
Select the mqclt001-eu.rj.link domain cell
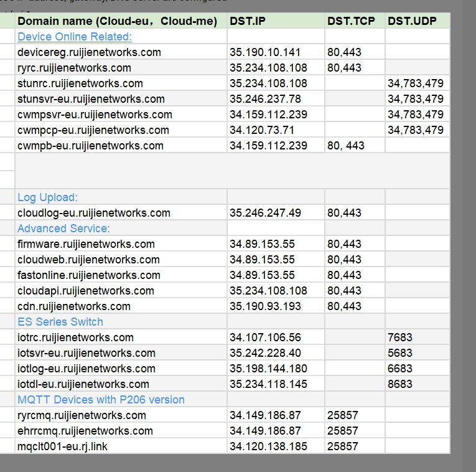pyautogui.click(x=63, y=446)
